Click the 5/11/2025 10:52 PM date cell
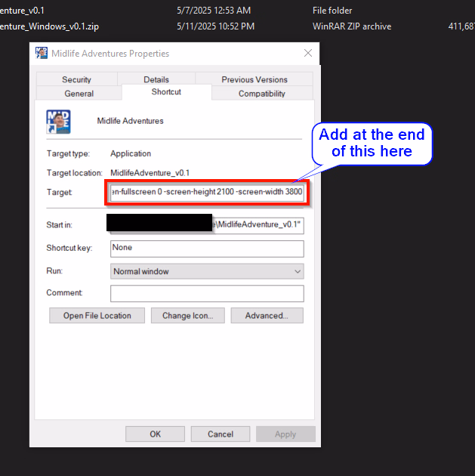Screen dimensions: 475x476 pos(215,26)
